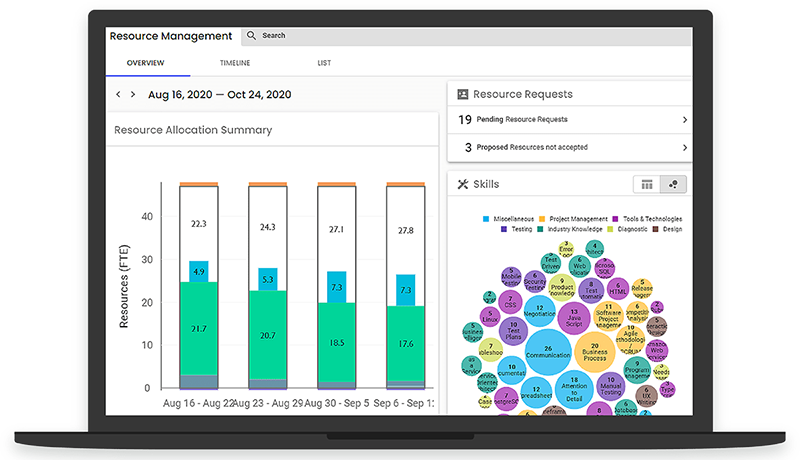This screenshot has width=800, height=460.
Task: Toggle Tools & Technologies legend swatch
Action: (x=615, y=219)
